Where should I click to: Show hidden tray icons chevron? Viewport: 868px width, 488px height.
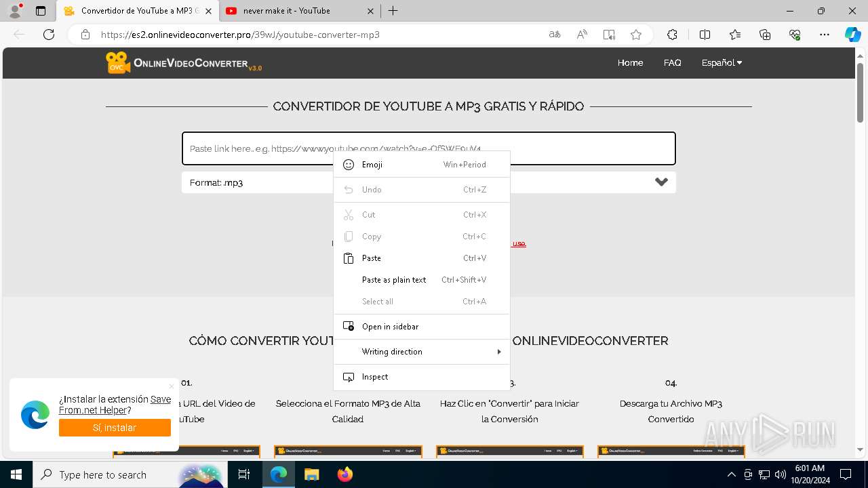tap(731, 474)
